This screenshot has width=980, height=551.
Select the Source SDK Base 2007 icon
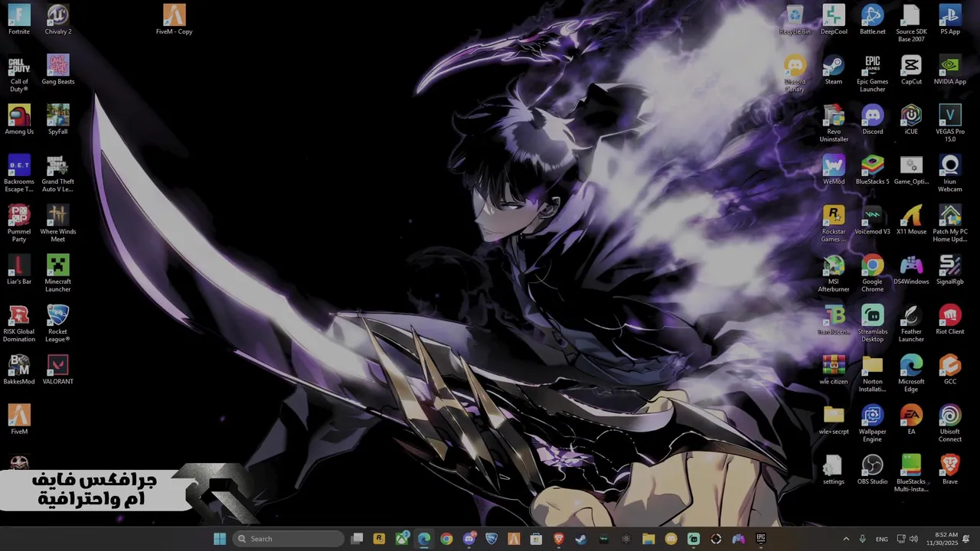tap(911, 24)
